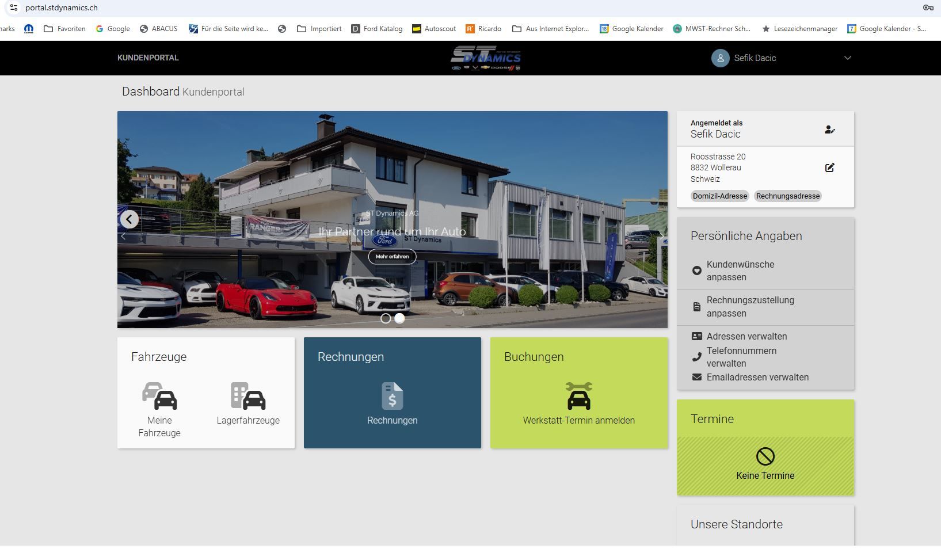Click the Rechnungen invoice dollar icon
The height and width of the screenshot is (560, 941).
click(392, 396)
